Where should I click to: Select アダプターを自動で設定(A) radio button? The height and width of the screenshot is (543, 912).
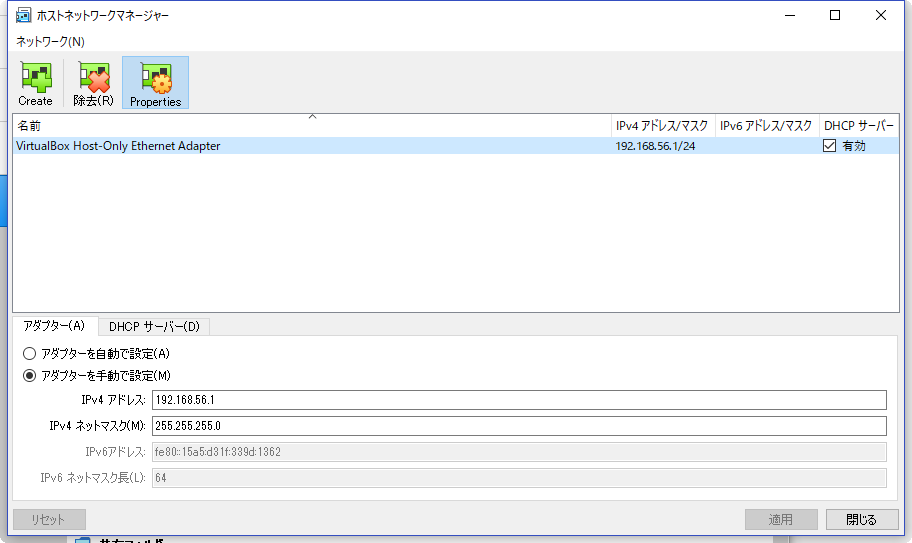pyautogui.click(x=29, y=353)
